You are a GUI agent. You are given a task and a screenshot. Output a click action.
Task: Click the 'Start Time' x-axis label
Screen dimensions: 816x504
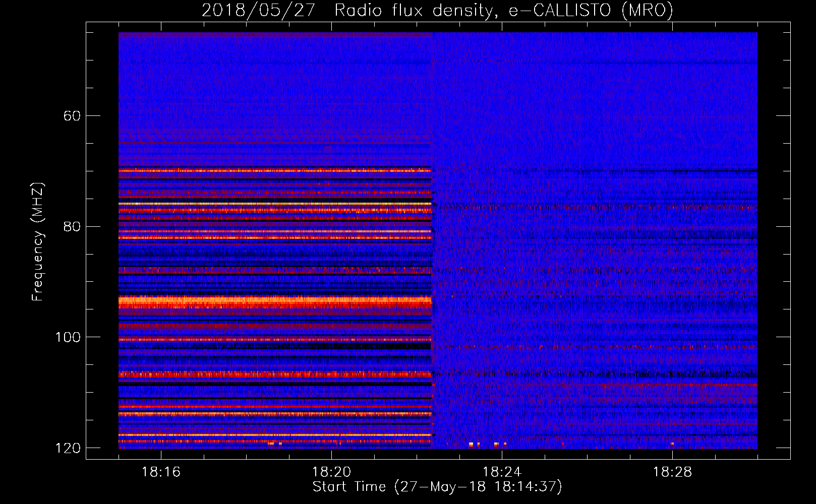pos(437,487)
